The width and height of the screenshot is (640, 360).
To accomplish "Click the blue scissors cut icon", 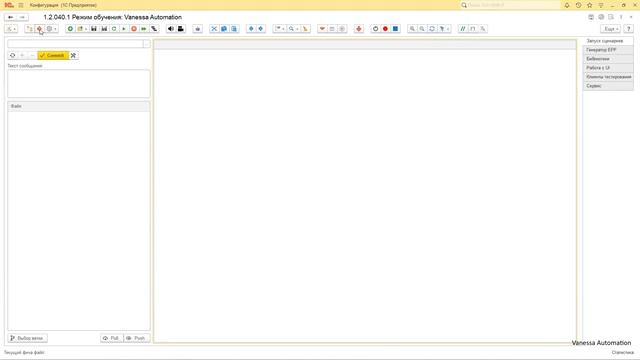I will 214,29.
